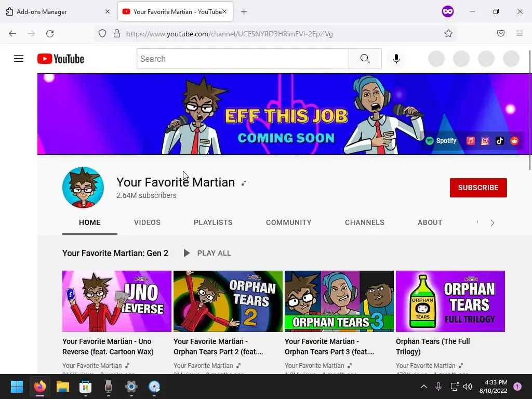Open a new browser tab
The image size is (532, 399).
(244, 12)
